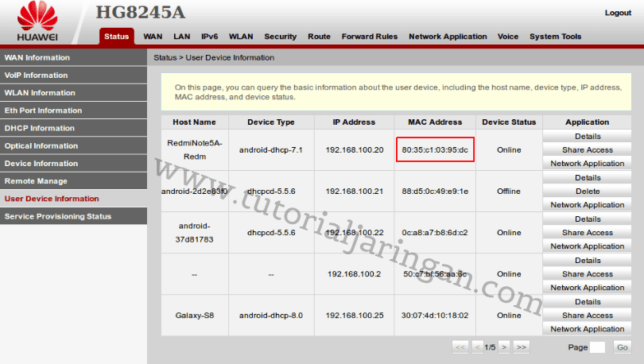Click Share Access for 192.168.100.2
The height and width of the screenshot is (364, 644).
(588, 274)
